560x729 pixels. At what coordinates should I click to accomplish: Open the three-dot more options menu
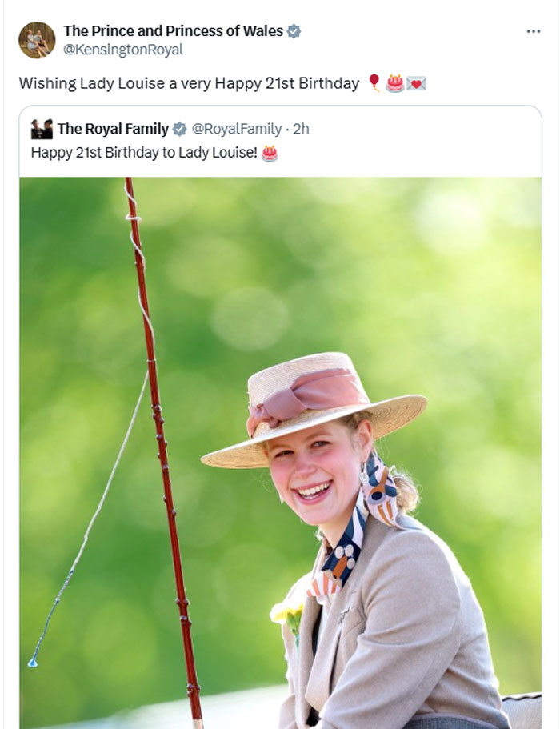tap(533, 31)
